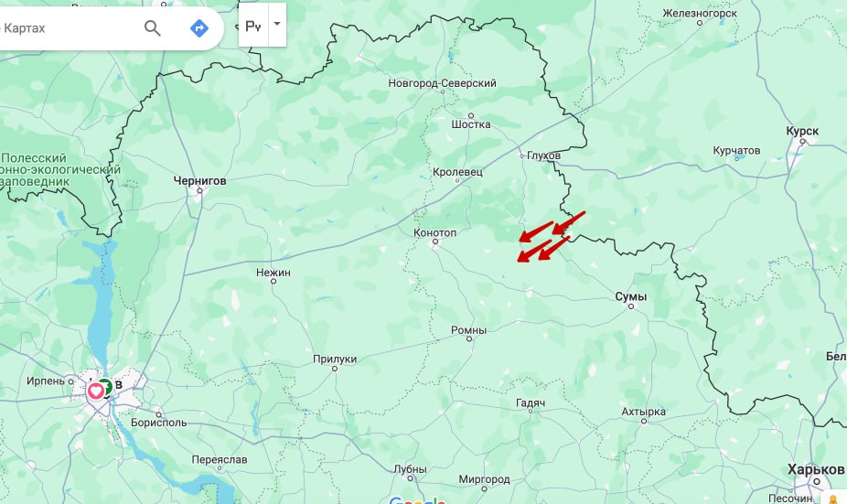Viewport: 847px width, 504px height.
Task: Open directions with the blue arrow icon
Action: coord(199,28)
